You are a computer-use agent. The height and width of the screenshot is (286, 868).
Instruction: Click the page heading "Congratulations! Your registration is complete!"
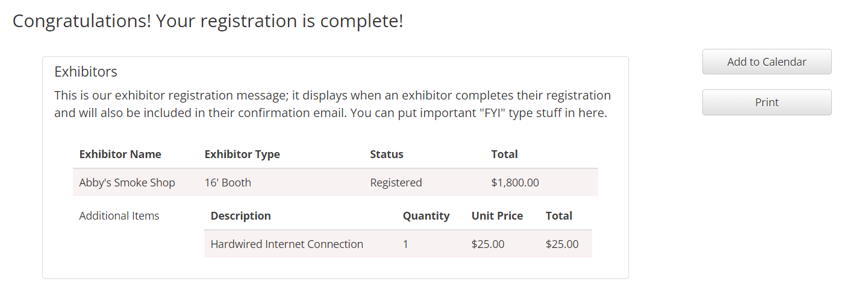tap(208, 21)
